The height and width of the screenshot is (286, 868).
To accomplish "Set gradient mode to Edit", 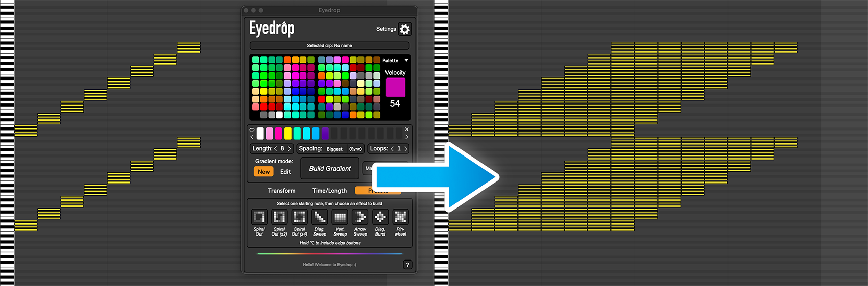I will [x=285, y=172].
